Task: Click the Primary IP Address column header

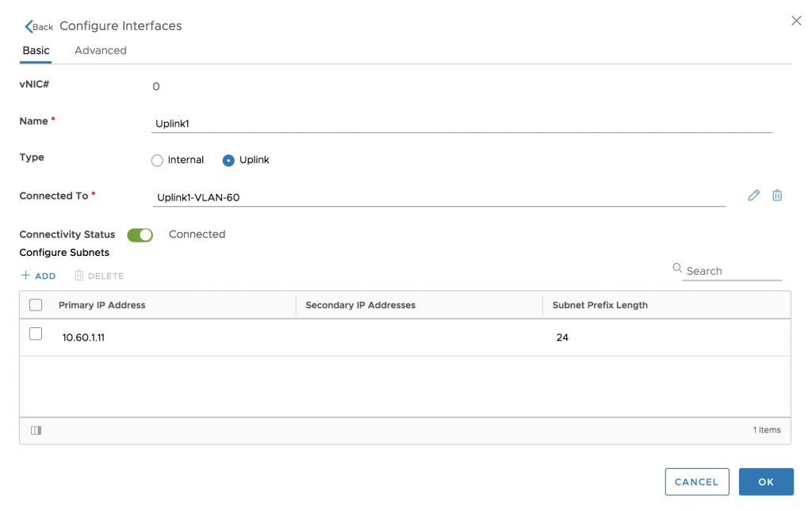Action: pyautogui.click(x=102, y=305)
